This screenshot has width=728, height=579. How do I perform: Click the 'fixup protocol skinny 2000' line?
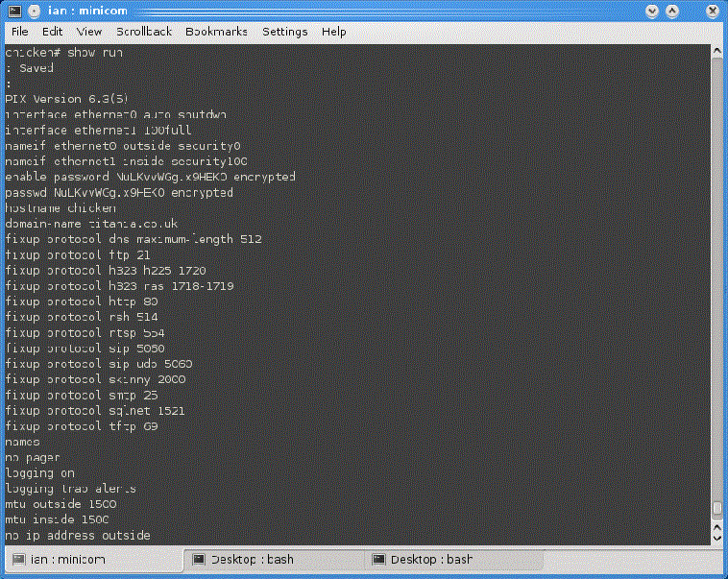tap(96, 380)
